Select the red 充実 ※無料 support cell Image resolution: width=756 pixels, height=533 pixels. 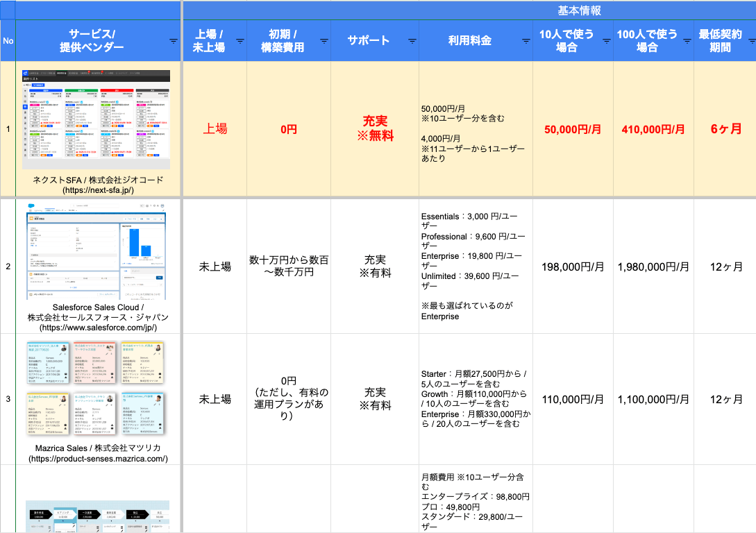click(x=375, y=129)
